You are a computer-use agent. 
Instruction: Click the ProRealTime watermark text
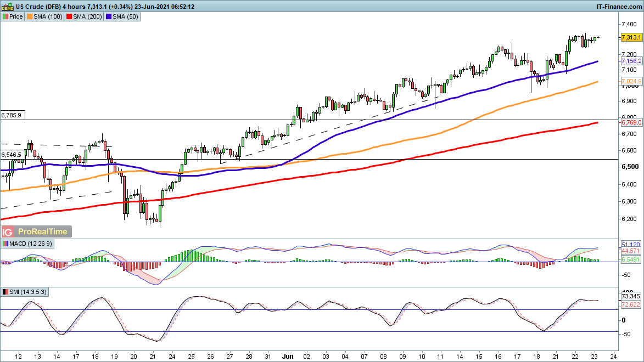click(x=44, y=231)
